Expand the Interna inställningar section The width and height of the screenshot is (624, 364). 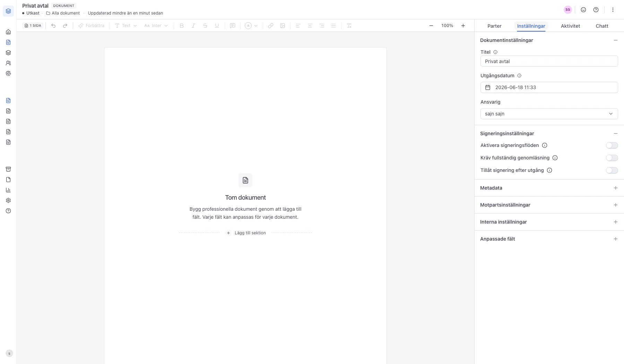click(616, 222)
